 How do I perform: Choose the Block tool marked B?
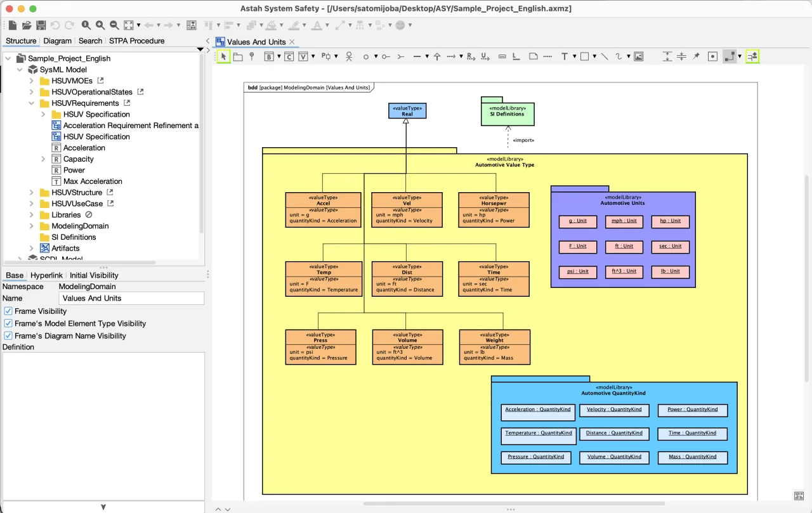(x=269, y=56)
